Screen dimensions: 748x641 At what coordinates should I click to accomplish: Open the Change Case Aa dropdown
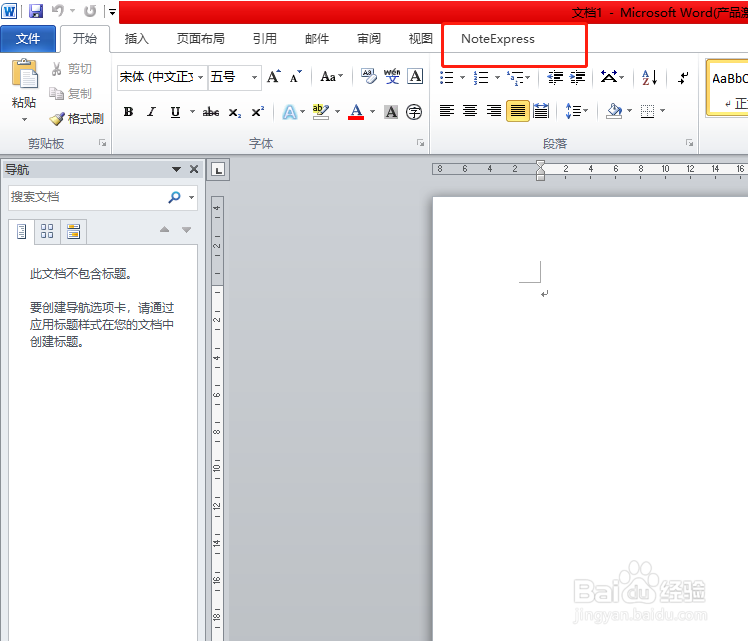tap(332, 76)
